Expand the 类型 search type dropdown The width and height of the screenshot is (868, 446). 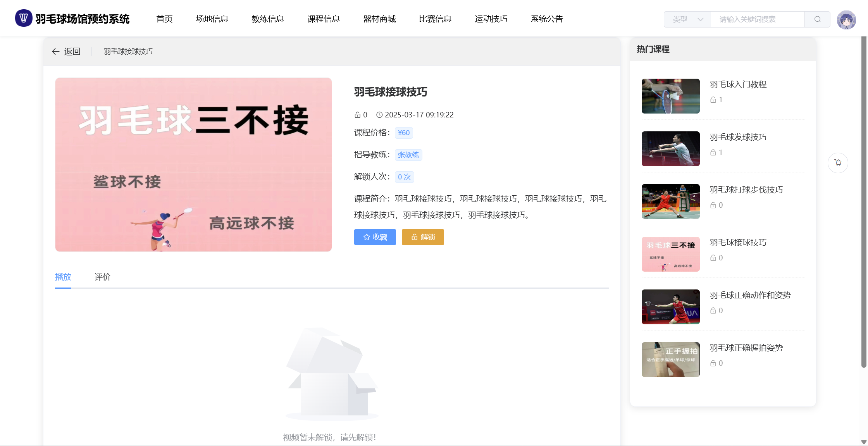687,19
